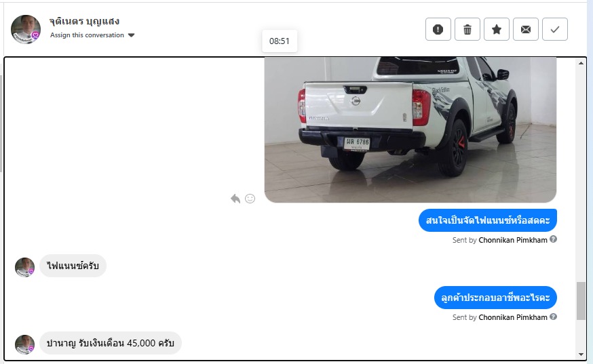Select the message about 45,000 salary
Screen dimensions: 593x364
pos(111,343)
